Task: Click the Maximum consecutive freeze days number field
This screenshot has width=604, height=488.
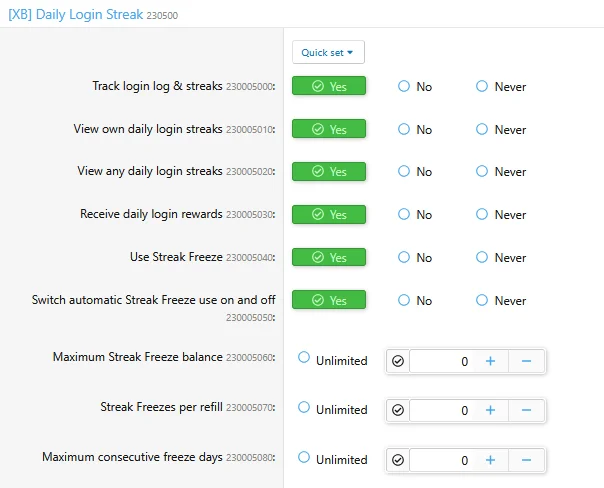Action: [x=441, y=460]
